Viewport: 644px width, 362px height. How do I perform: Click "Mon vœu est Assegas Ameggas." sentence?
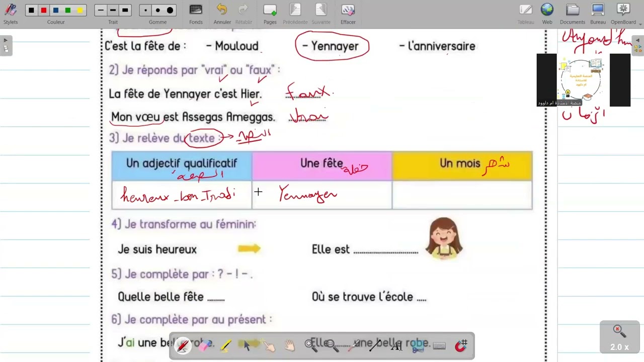[x=193, y=117]
